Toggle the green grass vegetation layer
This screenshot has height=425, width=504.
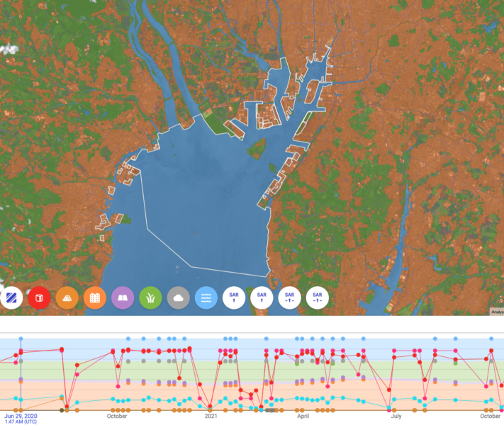(150, 298)
